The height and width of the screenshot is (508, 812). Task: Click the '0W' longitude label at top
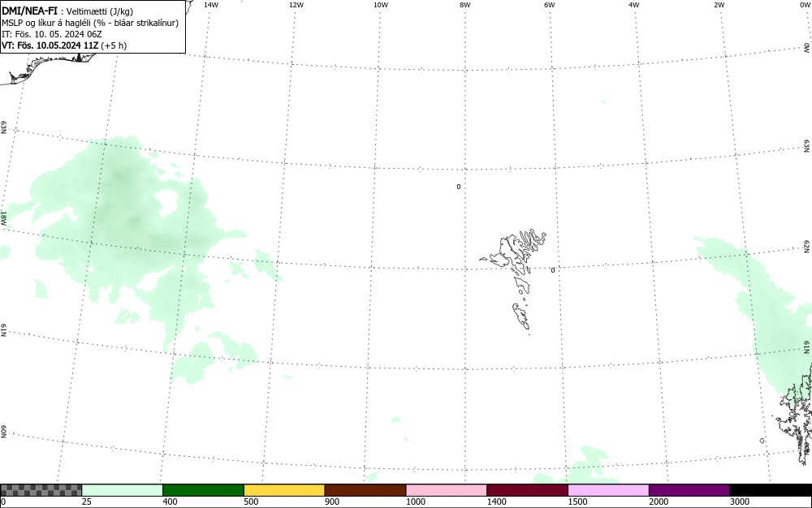click(804, 5)
